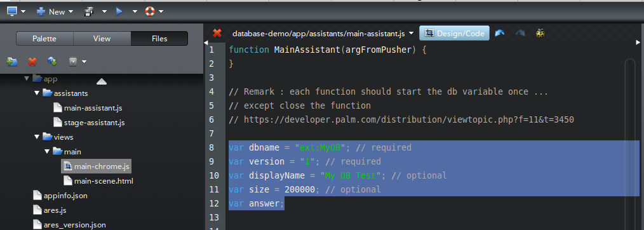Click the redo arrow icon

point(520,33)
